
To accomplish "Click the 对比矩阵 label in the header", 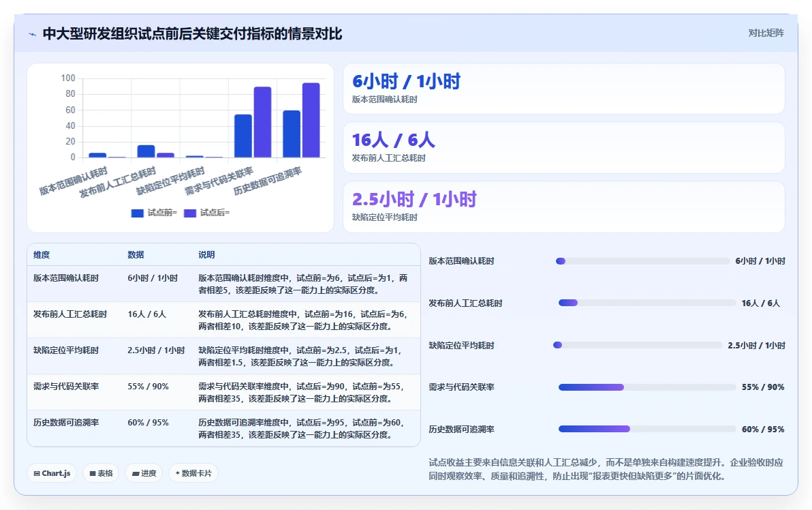I will 766,33.
